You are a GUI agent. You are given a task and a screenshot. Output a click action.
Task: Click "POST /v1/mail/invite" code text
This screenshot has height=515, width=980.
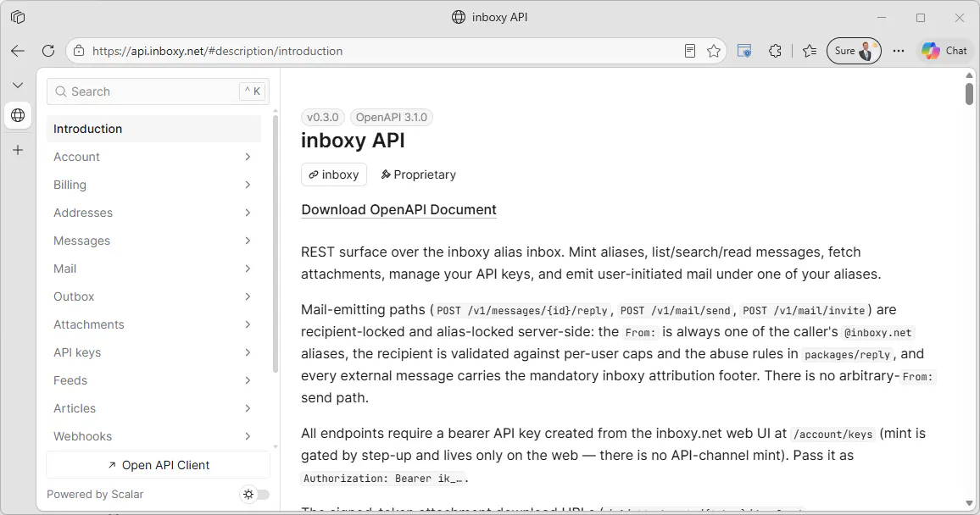pyautogui.click(x=805, y=311)
